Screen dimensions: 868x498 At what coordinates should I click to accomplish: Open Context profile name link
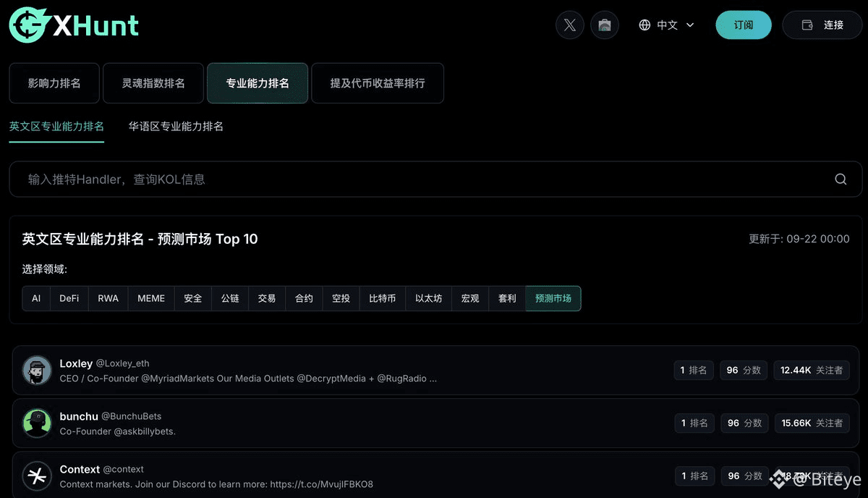[80, 469]
